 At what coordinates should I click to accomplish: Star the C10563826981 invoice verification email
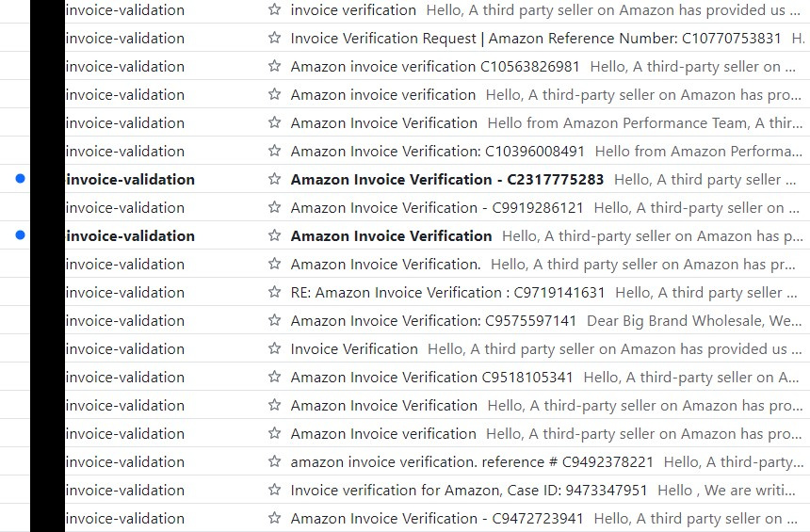[274, 67]
